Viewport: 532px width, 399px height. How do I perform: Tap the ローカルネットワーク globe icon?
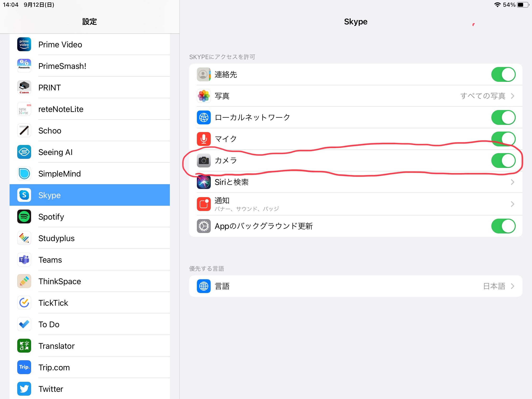204,117
